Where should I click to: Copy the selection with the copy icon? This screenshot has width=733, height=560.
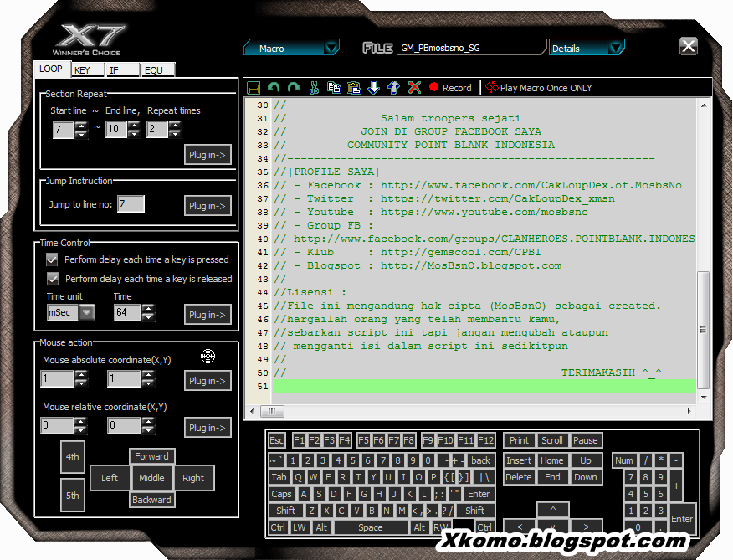click(332, 87)
